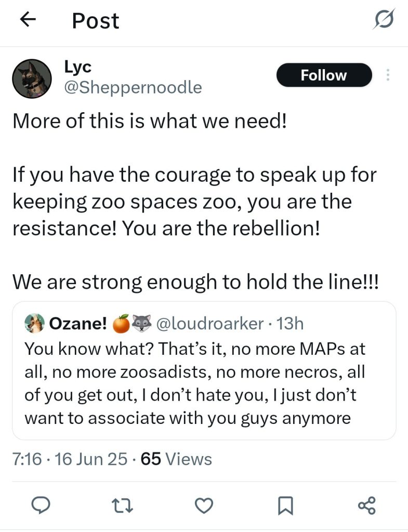Tap the share icon
408x532 pixels.
click(367, 505)
